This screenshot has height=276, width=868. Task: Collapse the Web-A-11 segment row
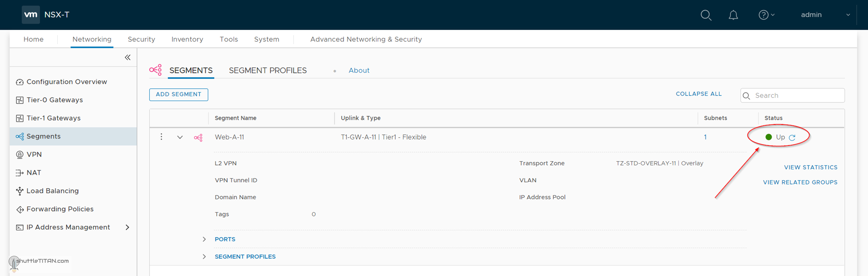coord(180,137)
